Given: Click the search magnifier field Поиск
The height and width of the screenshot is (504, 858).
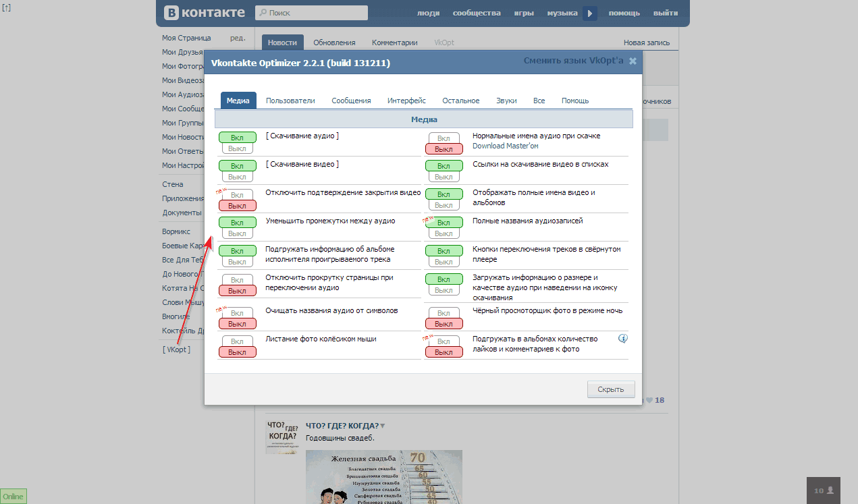Looking at the screenshot, I should coord(311,13).
